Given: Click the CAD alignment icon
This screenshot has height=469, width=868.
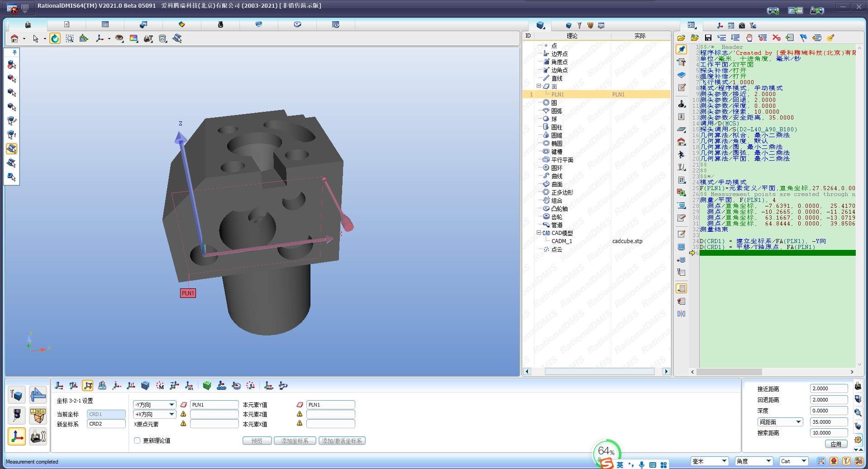Looking at the screenshot, I should [x=221, y=386].
